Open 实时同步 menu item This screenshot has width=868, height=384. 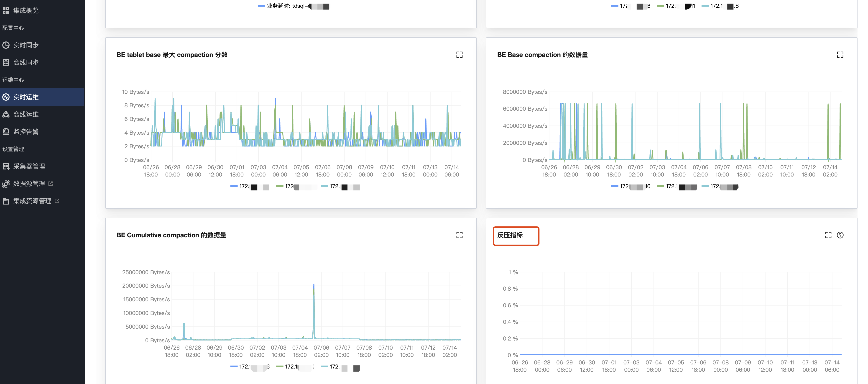[x=26, y=45]
